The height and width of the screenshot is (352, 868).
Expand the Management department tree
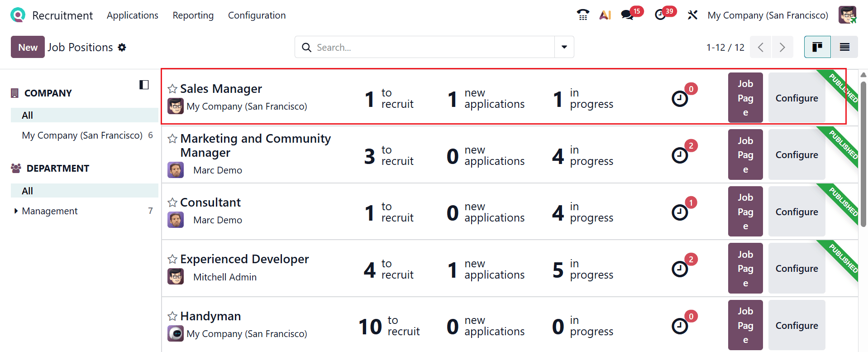point(16,211)
